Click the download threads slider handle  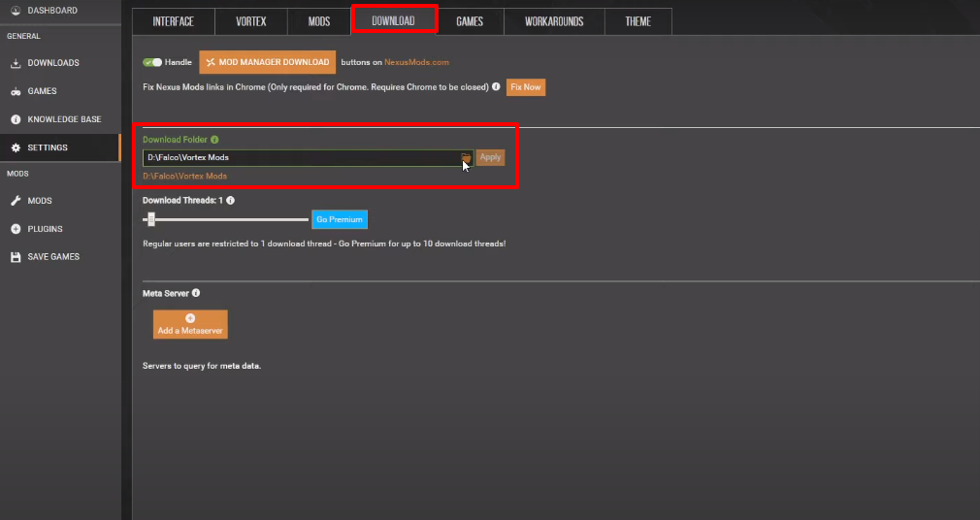(150, 219)
